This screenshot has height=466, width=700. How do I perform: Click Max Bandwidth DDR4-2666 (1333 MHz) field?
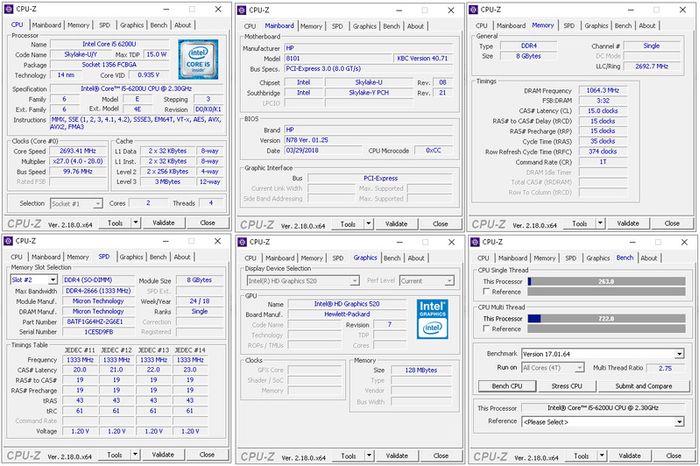[98, 291]
